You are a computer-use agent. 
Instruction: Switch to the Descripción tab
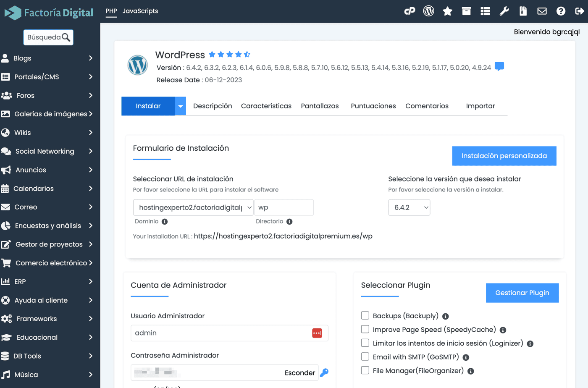click(213, 106)
